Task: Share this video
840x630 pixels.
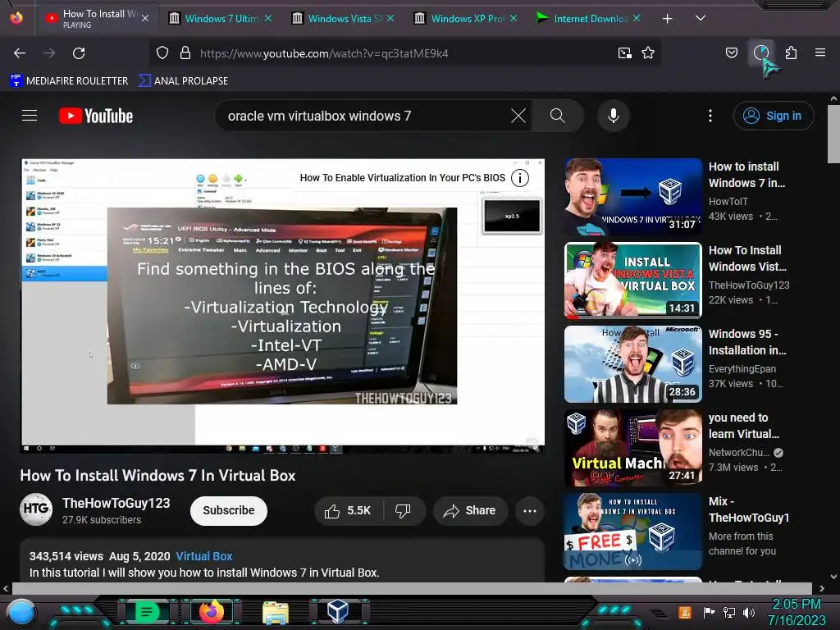Action: pos(470,510)
